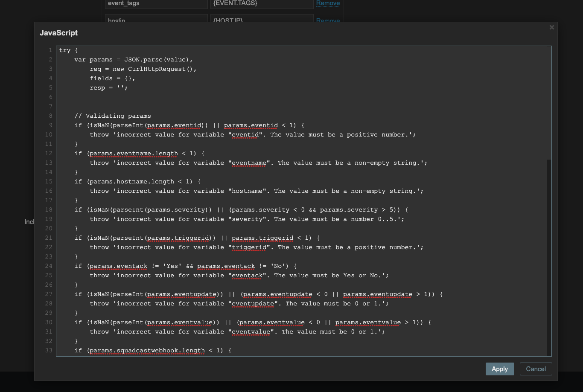Click the line checking params.eventupdate
Image resolution: width=583 pixels, height=392 pixels.
tap(258, 294)
